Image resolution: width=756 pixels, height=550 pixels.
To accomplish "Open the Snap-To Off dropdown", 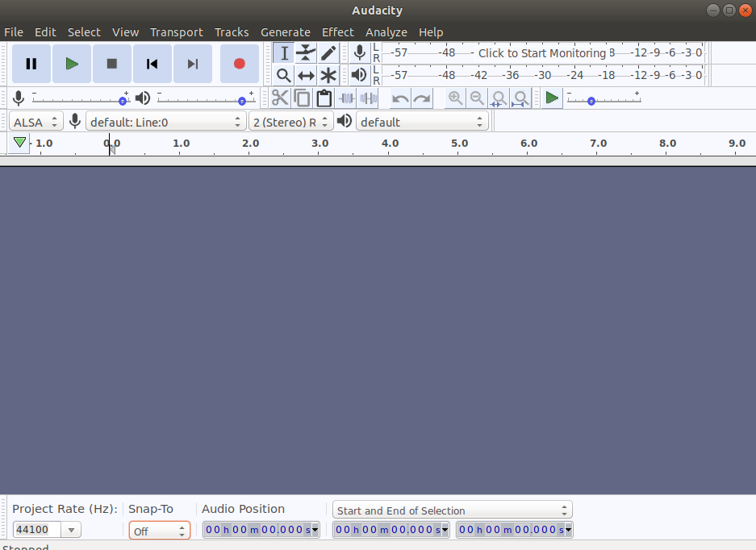I will point(160,531).
